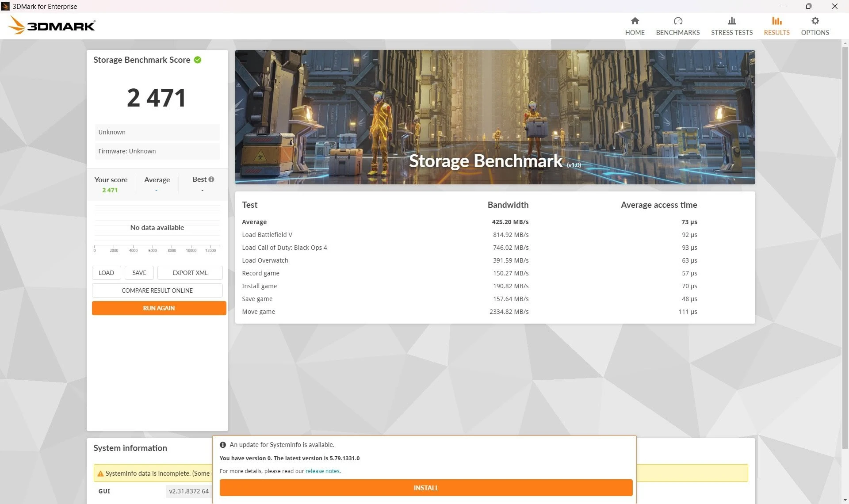Click the SystemInfo update info icon

coord(223,445)
